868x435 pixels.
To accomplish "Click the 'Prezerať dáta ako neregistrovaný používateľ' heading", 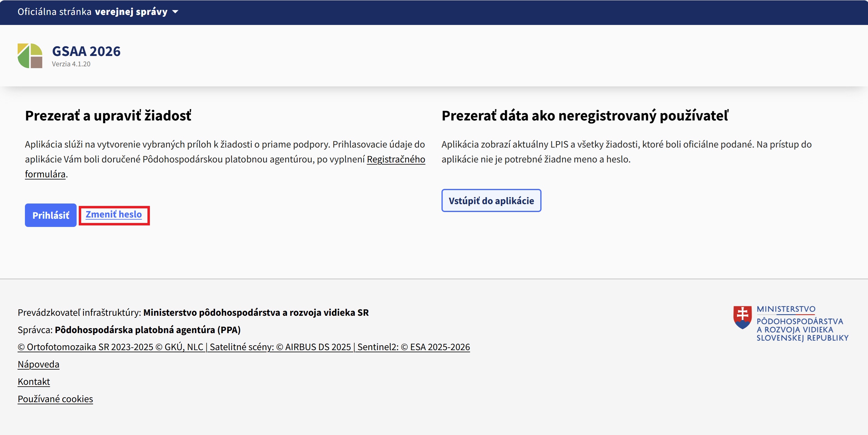I will [585, 116].
